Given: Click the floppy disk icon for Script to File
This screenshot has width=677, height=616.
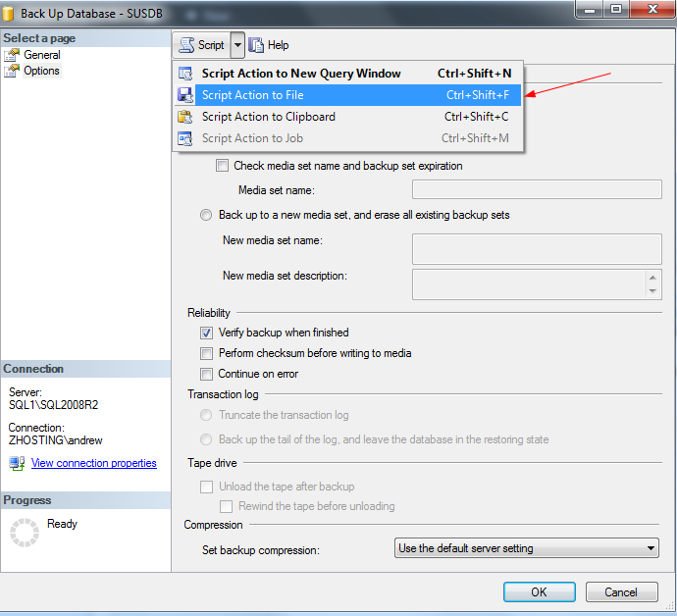Looking at the screenshot, I should [185, 95].
